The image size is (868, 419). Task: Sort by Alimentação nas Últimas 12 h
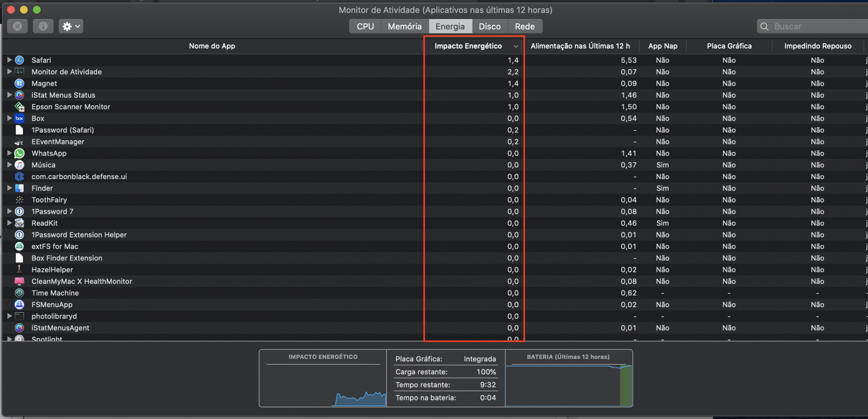click(x=580, y=46)
